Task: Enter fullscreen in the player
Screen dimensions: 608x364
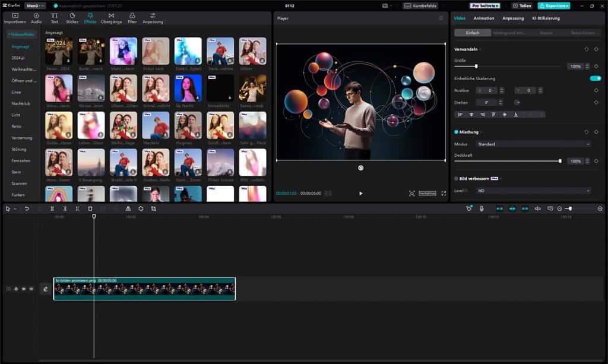Action: coord(443,194)
